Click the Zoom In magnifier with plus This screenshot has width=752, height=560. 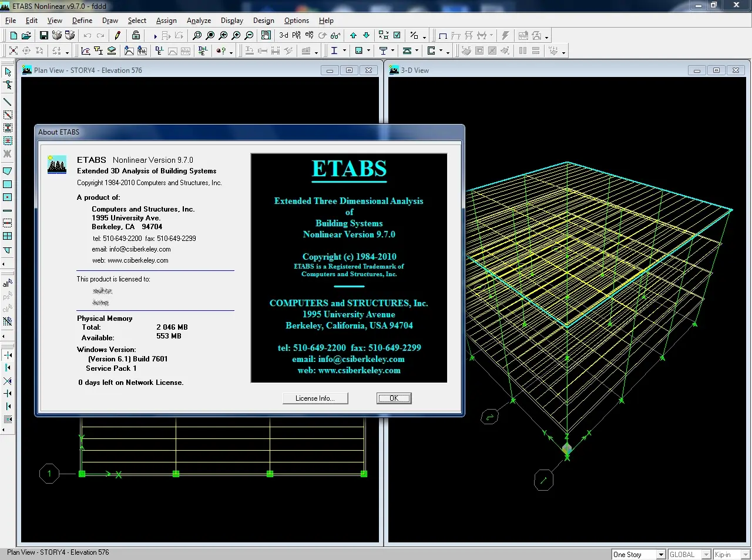(x=236, y=35)
